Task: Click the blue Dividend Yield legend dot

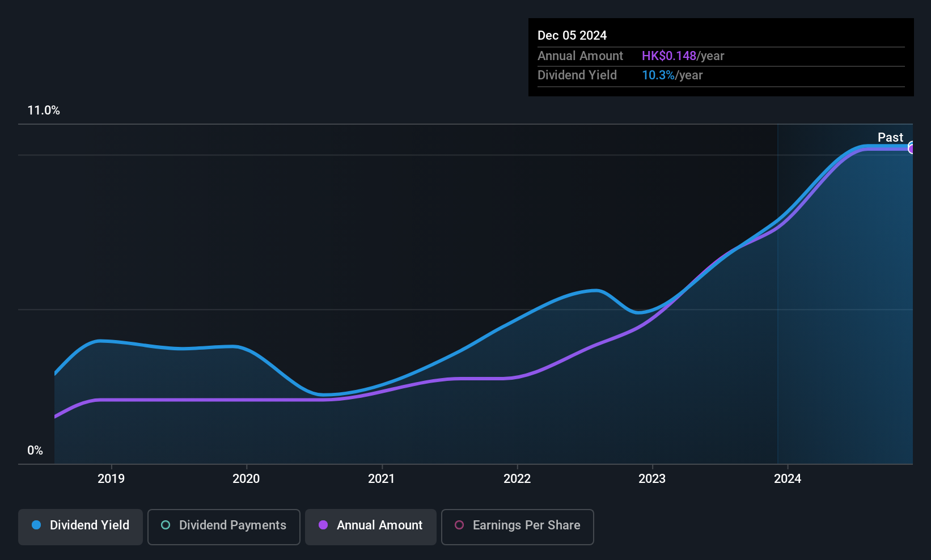Action: [x=36, y=525]
